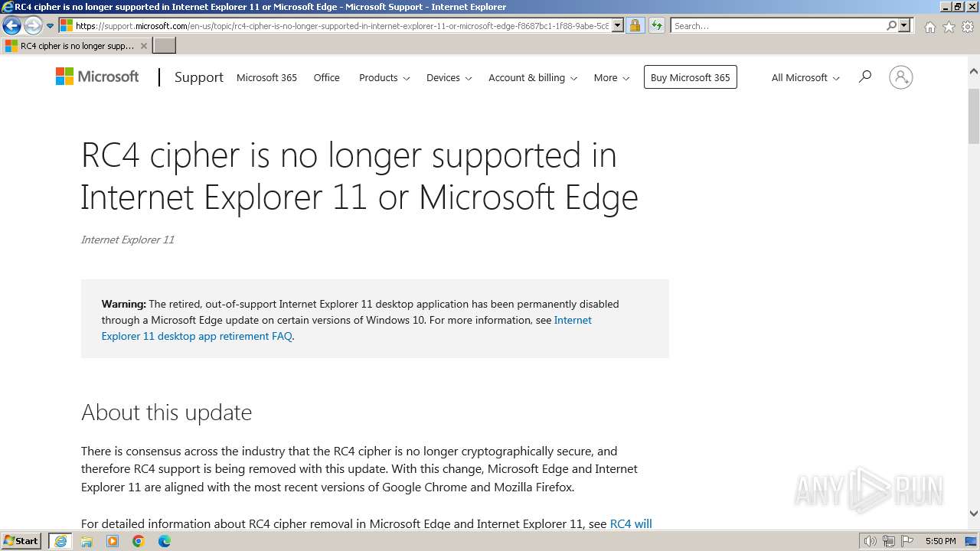Click the site search magnifier icon
The width and height of the screenshot is (980, 551).
pos(865,77)
